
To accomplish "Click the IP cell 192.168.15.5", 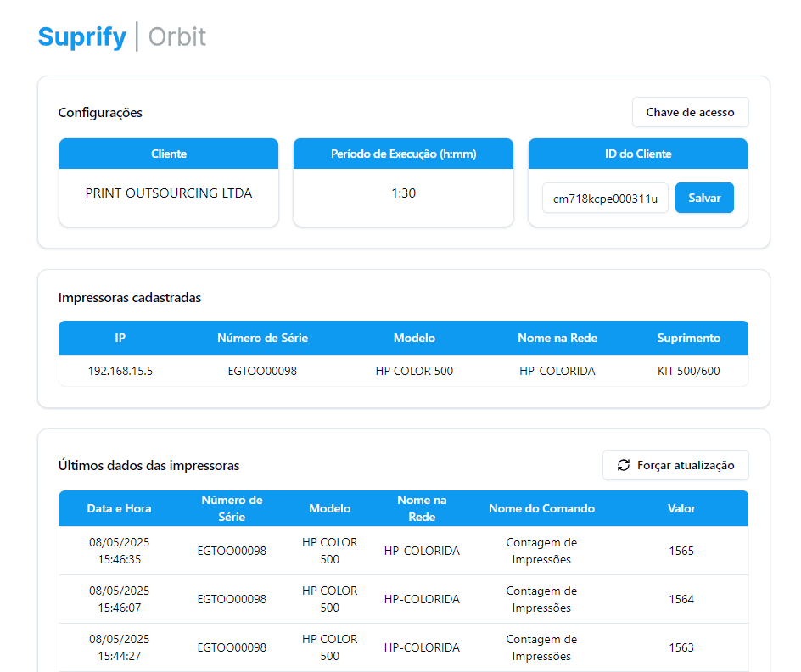I will tap(120, 371).
